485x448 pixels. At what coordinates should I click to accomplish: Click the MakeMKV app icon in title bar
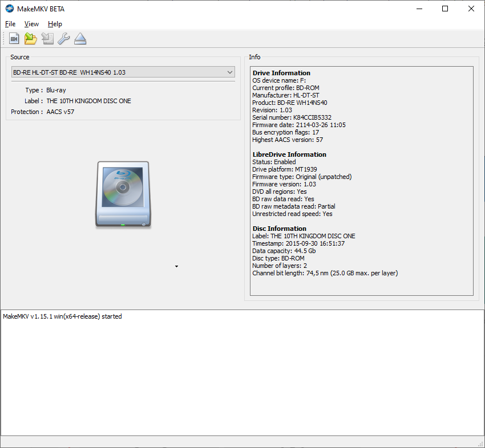pos(10,9)
